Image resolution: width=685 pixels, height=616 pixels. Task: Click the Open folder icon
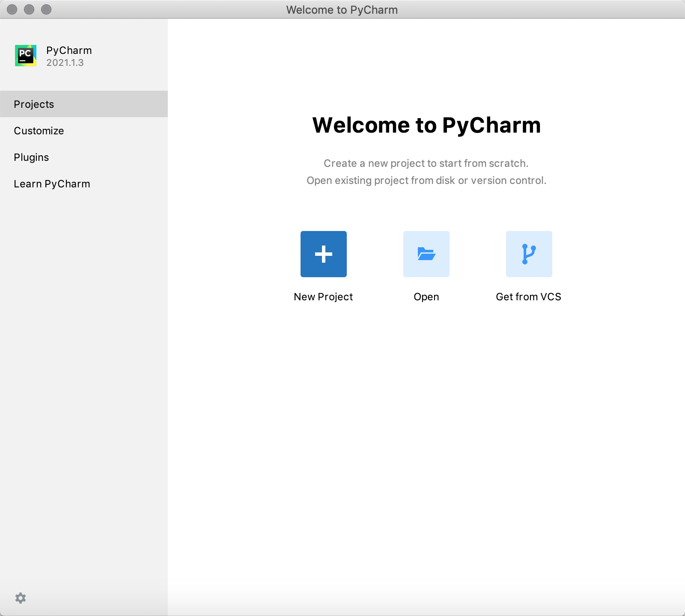pos(426,254)
